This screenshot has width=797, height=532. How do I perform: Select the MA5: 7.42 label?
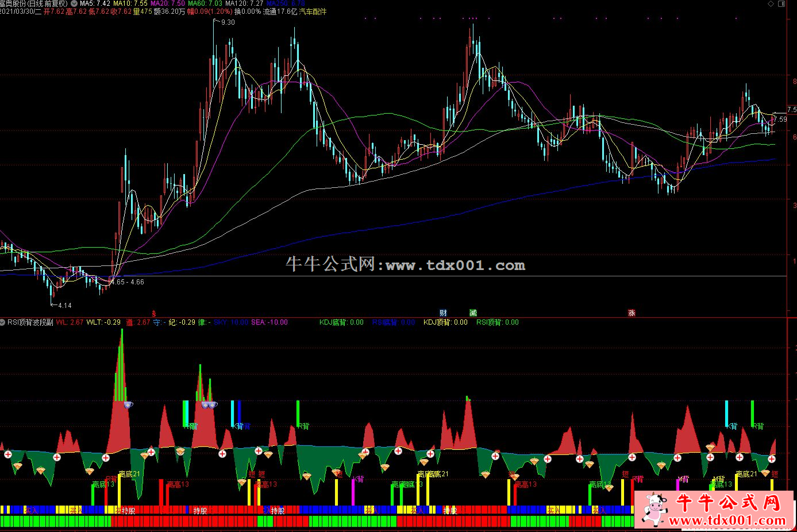point(95,3)
